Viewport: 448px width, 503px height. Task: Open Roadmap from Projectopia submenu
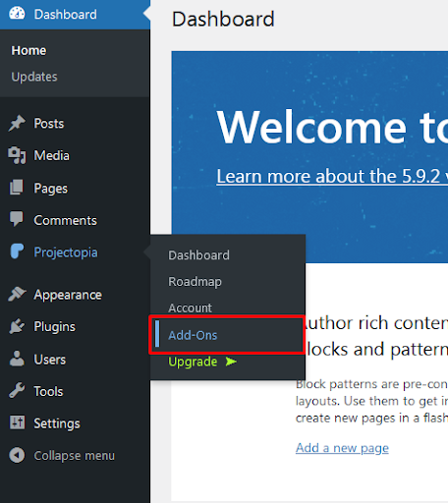(x=195, y=282)
